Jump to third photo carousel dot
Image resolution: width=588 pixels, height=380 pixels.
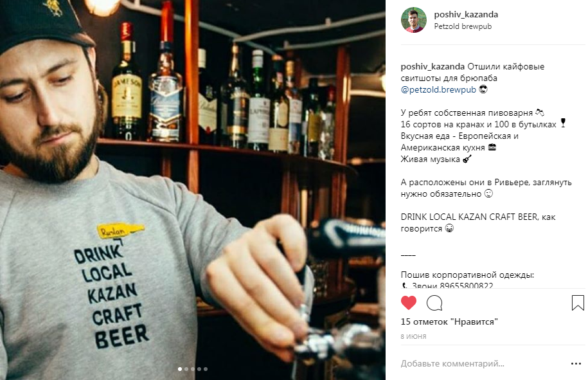click(x=193, y=369)
